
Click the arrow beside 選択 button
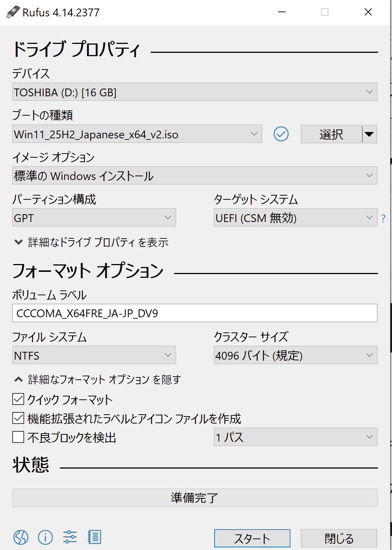pos(369,134)
